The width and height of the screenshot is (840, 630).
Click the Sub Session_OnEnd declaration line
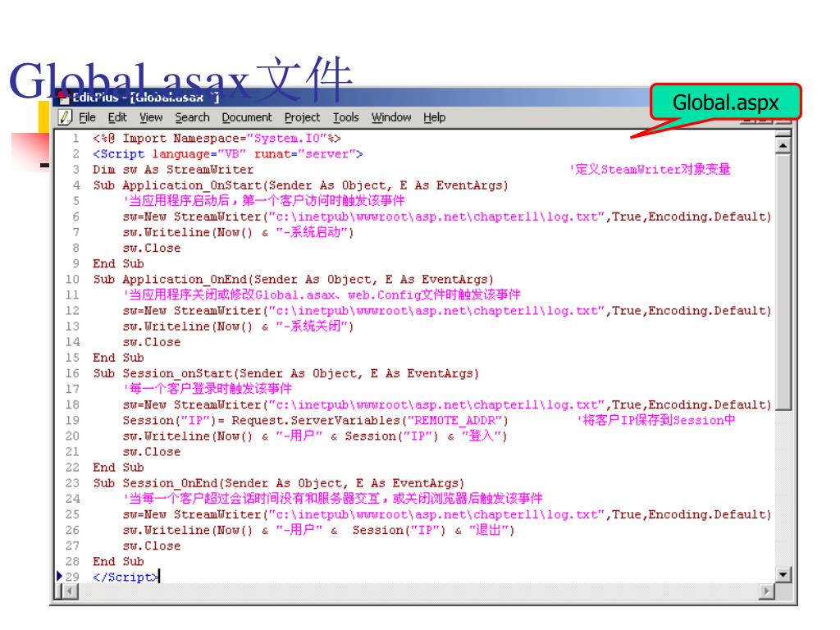click(x=278, y=483)
